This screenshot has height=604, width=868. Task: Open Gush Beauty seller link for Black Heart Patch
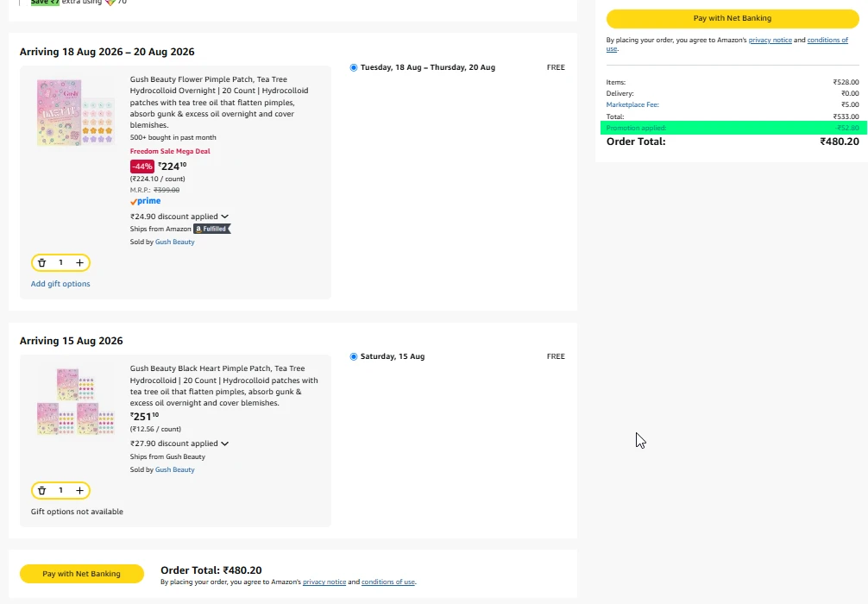[175, 469]
